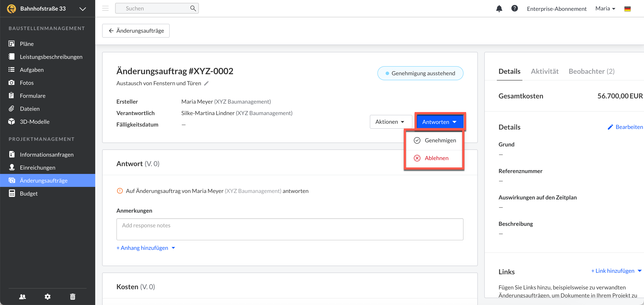Switch to the Aktivität tab

pos(544,72)
